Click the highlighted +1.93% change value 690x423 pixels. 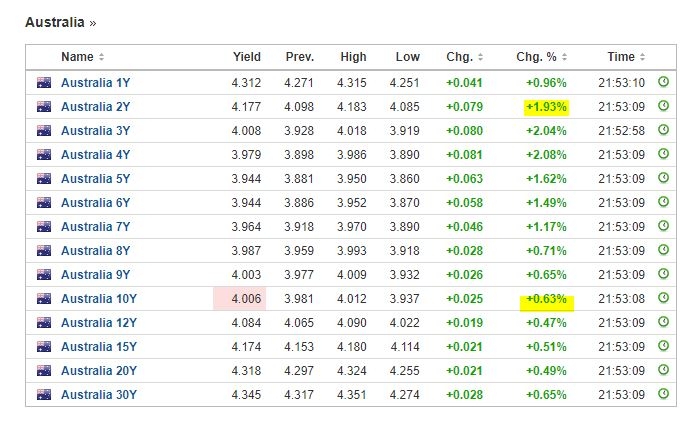546,107
